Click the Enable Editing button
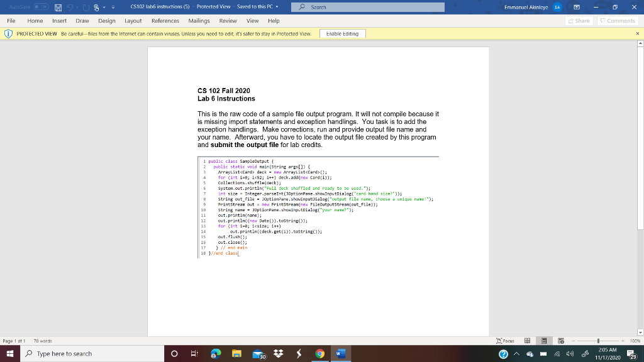 click(x=342, y=33)
